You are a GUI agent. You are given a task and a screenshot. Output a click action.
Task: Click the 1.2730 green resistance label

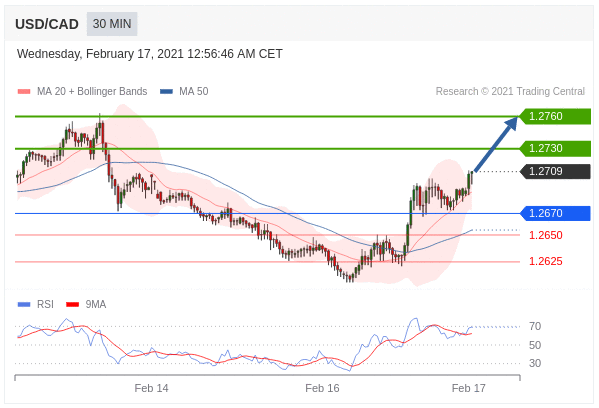(x=555, y=148)
